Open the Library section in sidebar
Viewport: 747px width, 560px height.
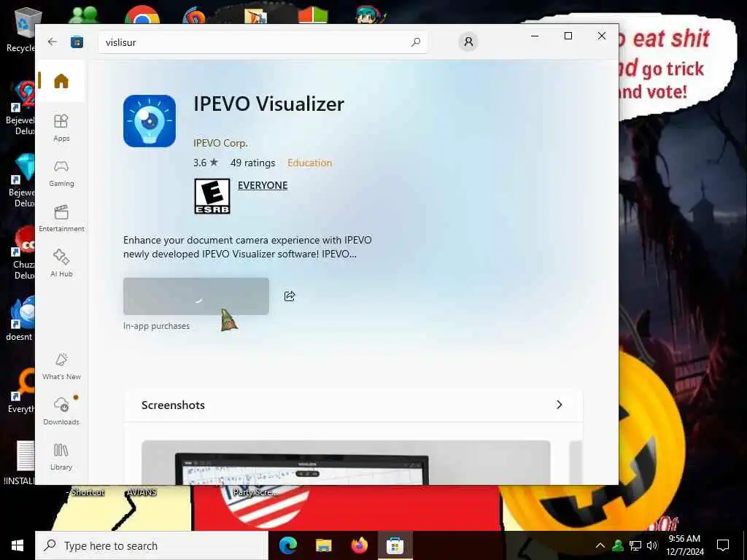click(x=61, y=456)
